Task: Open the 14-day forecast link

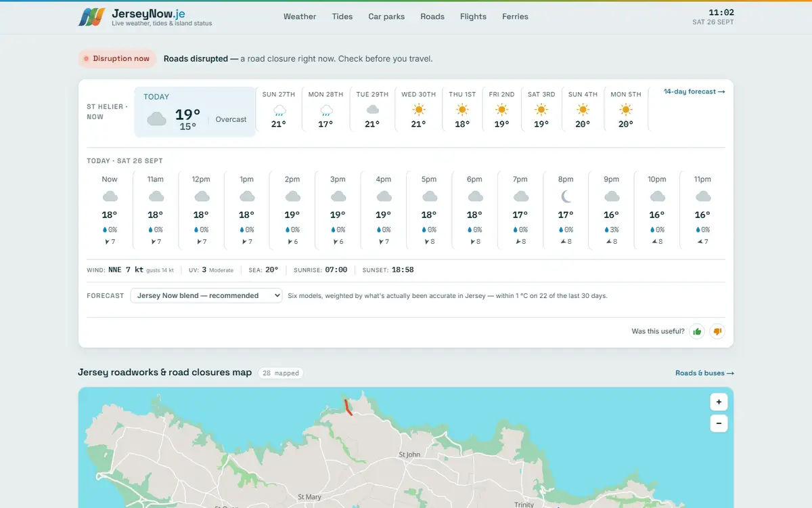Action: click(694, 91)
